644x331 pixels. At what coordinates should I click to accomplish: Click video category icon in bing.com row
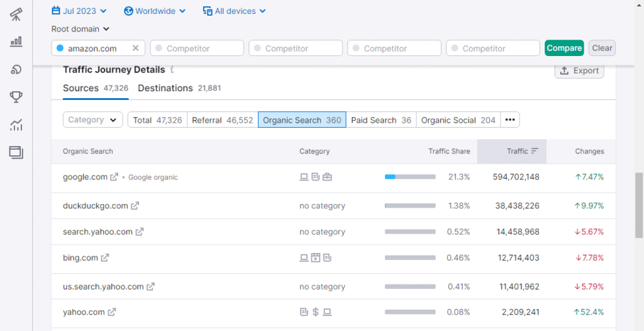(316, 258)
